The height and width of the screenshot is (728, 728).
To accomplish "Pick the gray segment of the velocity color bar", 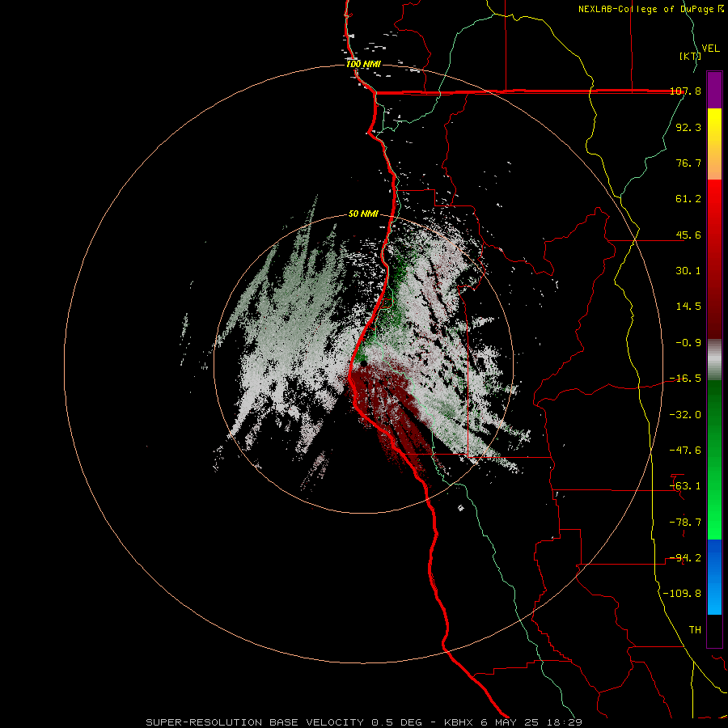I will tap(714, 360).
